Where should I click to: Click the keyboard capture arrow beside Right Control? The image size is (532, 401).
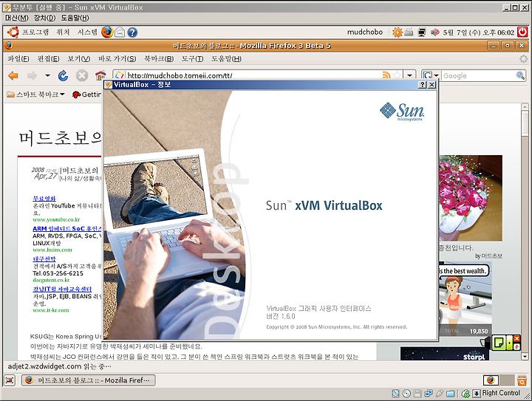tap(477, 393)
